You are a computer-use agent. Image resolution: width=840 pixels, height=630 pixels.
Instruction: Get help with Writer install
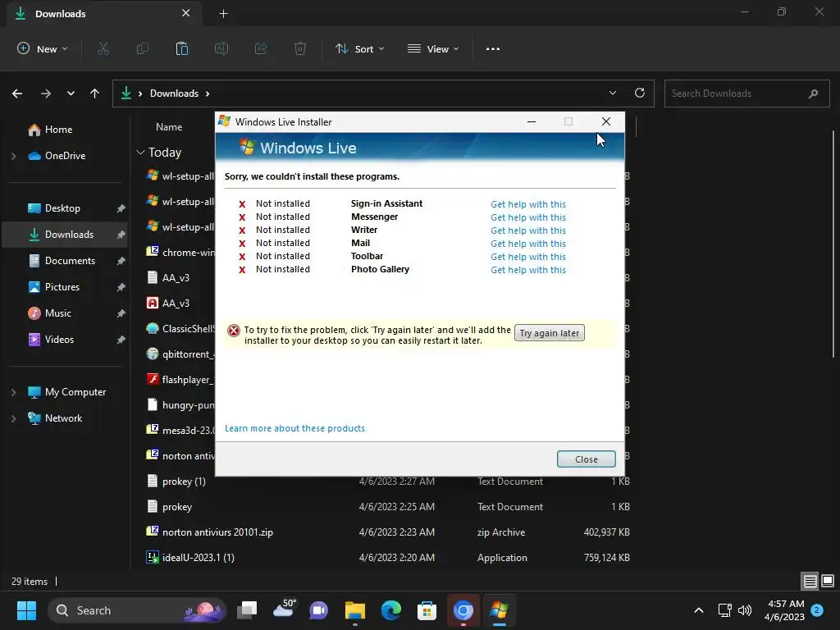[528, 231]
